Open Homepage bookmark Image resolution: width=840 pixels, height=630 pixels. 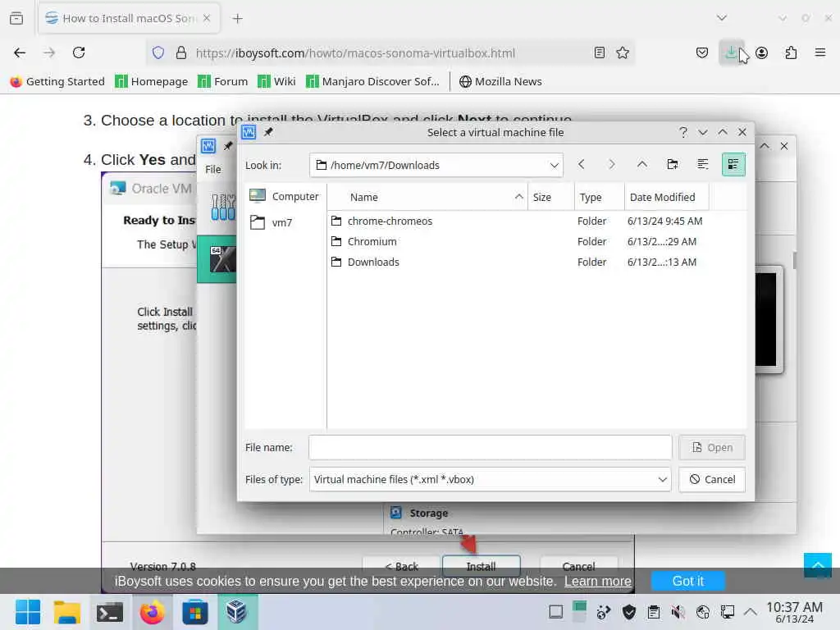tap(152, 81)
